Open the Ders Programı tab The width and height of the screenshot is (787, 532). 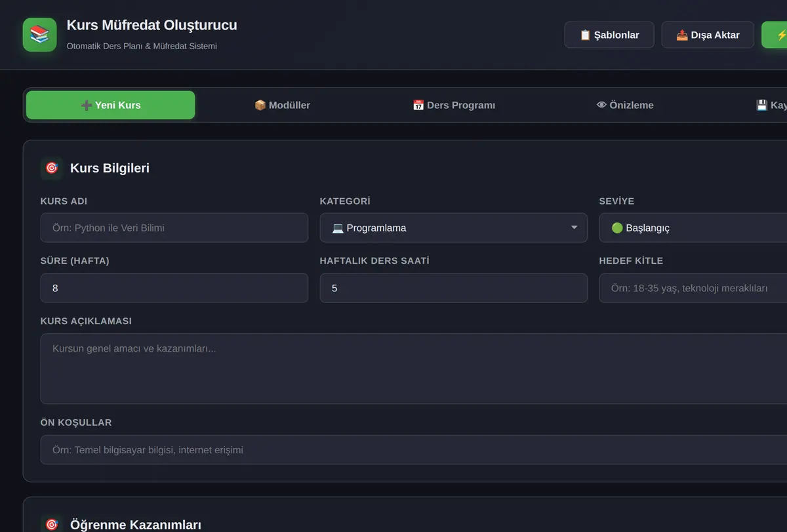tap(454, 105)
